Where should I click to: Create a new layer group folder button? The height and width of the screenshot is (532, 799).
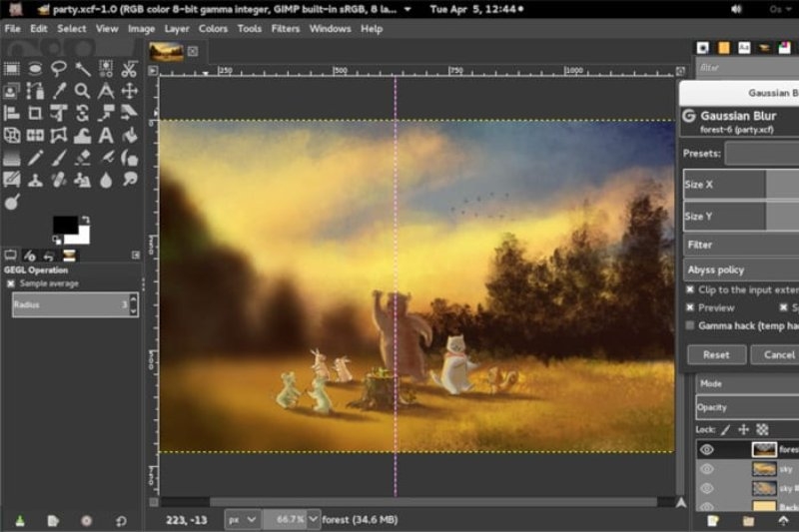coord(748,521)
